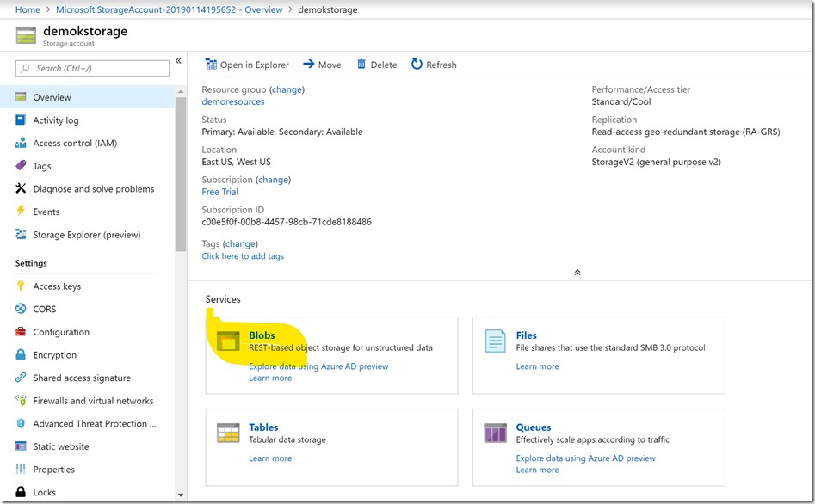Click Learn more under Files
The image size is (815, 504).
537,366
